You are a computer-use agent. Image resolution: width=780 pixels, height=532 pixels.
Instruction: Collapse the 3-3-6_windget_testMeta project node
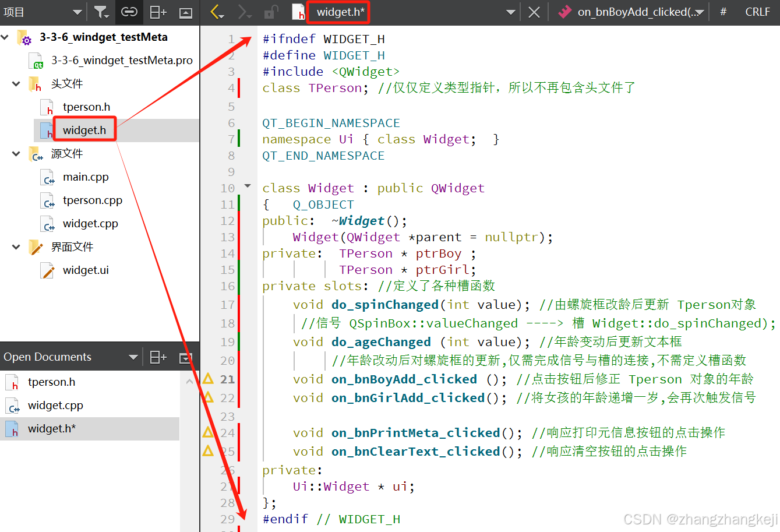pos(5,37)
